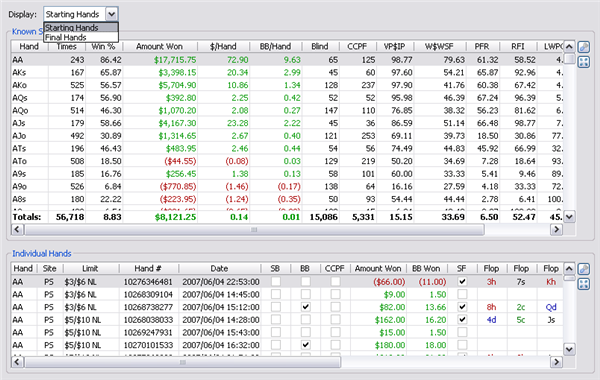Select the A8s starting hand row
Screen dimensions: 600x380
(x=287, y=199)
